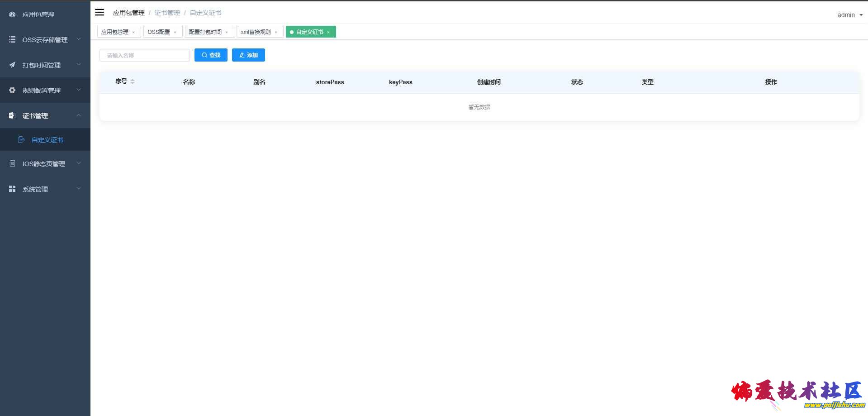
Task: Close the 自定义证书 active tab
Action: point(328,32)
